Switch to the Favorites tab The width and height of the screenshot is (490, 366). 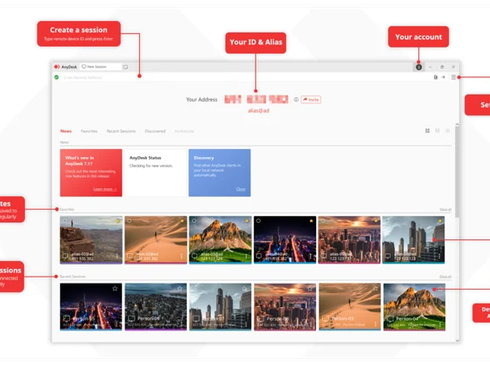point(89,131)
